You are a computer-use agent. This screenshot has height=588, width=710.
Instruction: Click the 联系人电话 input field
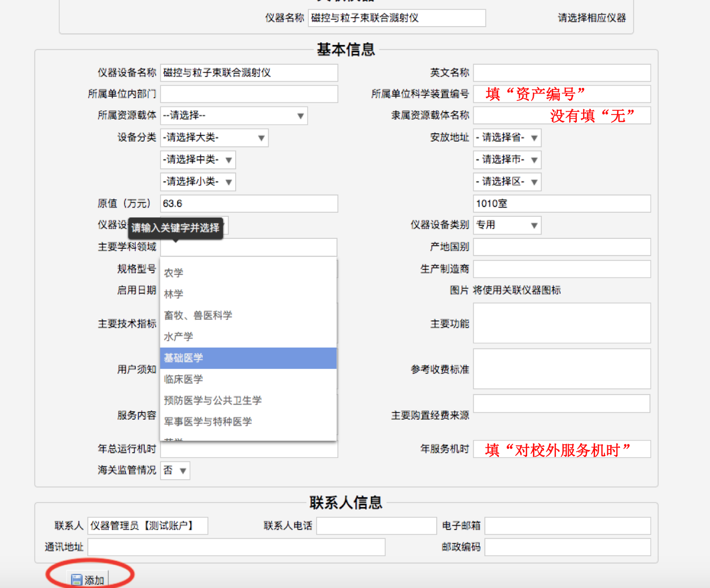377,526
